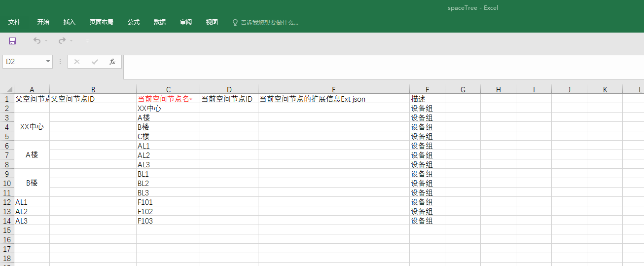
Task: Switch to the 页面布局 ribbon tab
Action: [x=101, y=22]
